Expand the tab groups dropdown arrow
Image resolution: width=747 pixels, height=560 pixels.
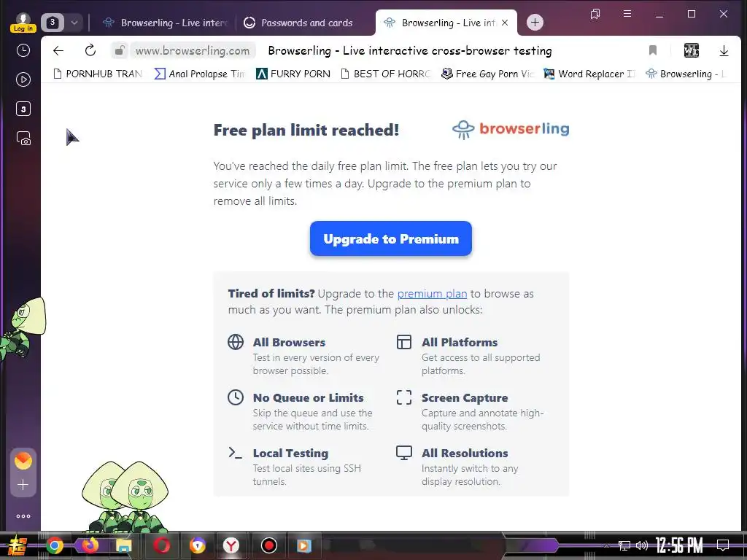pyautogui.click(x=74, y=23)
